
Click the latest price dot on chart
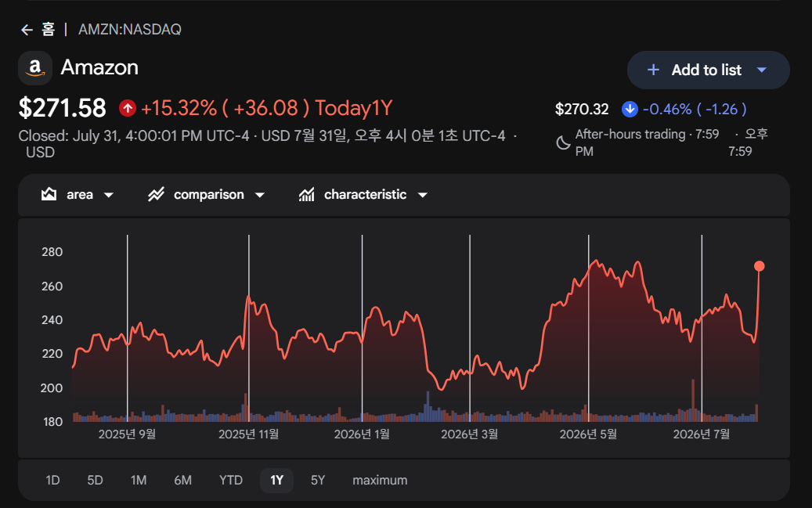click(760, 266)
